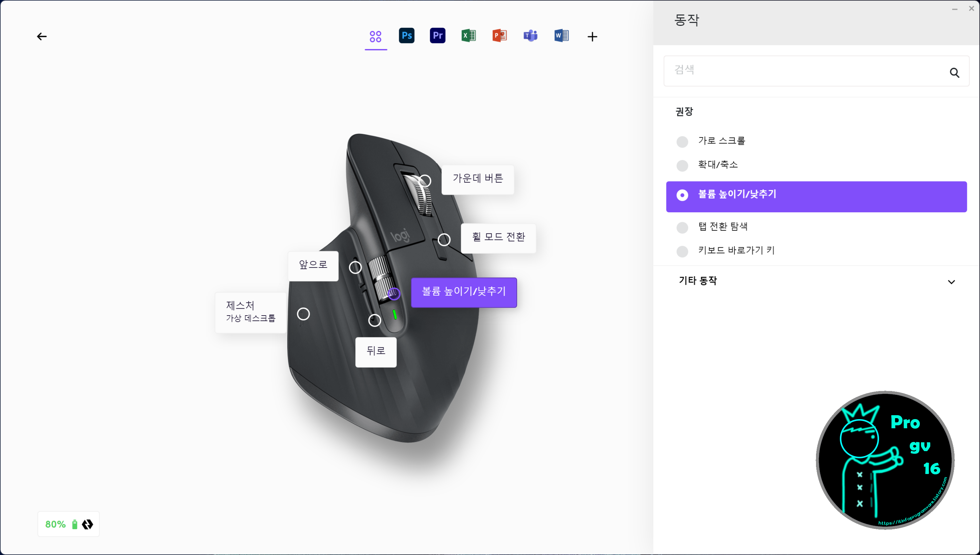The width and height of the screenshot is (980, 555).
Task: Select the 확대/축소 radio option
Action: coord(682,165)
